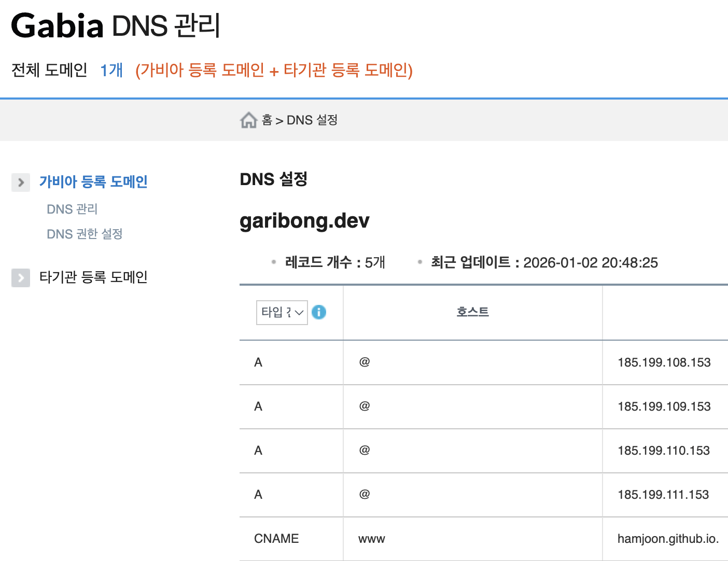728x561 pixels.
Task: Click 가비아 등록 도메인 + 타기관 등록 도메인 text
Action: coord(274,70)
